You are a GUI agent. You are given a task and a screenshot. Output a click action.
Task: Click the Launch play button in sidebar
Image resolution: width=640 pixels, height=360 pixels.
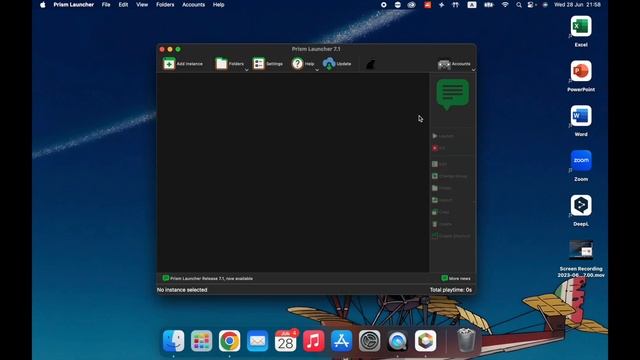click(443, 136)
